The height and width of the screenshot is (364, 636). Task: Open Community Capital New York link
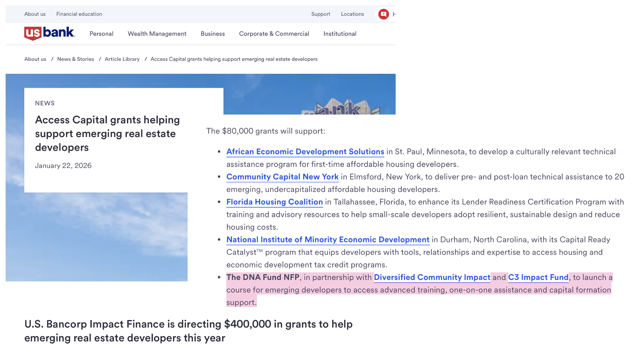coord(283,177)
